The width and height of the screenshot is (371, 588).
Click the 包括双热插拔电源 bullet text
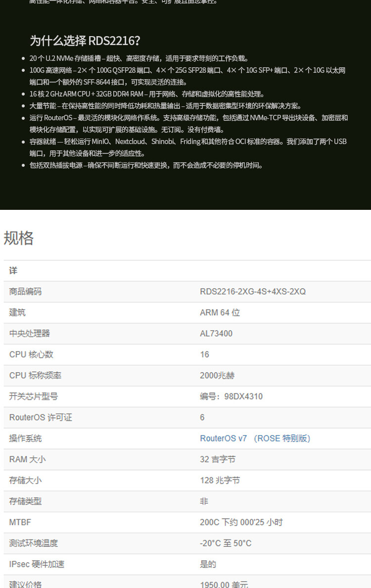point(146,165)
